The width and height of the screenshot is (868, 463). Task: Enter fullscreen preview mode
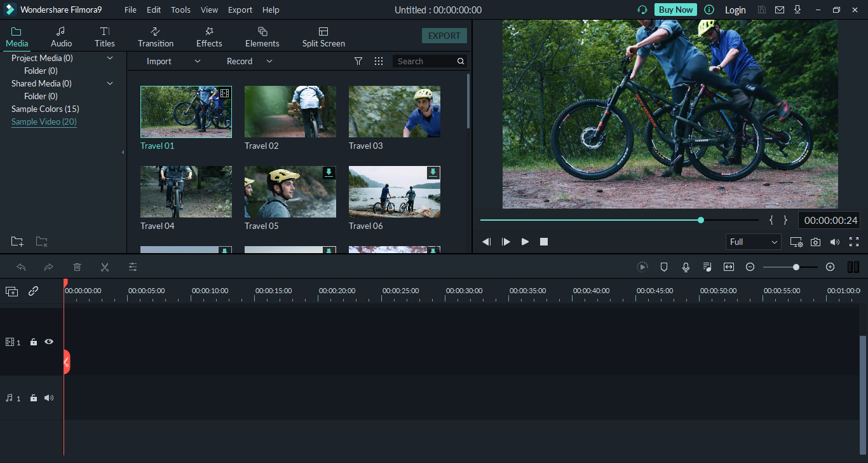854,242
